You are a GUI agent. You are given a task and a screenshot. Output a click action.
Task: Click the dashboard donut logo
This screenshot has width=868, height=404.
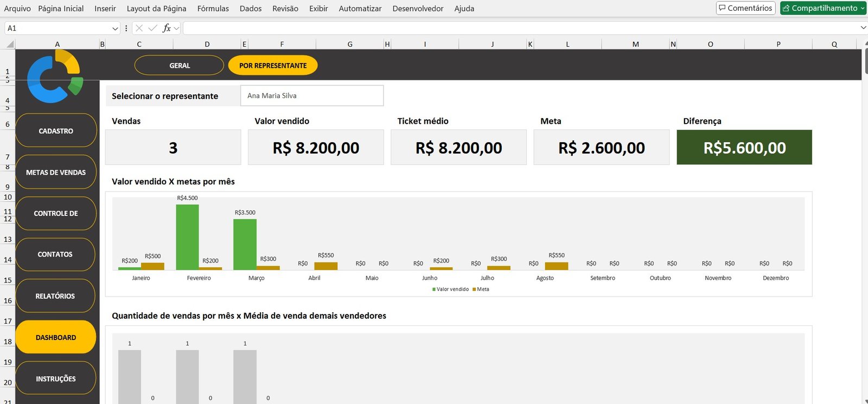coord(54,76)
